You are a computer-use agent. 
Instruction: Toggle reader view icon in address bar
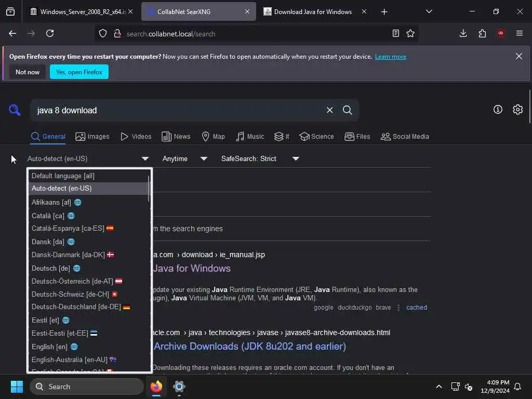[x=395, y=33]
